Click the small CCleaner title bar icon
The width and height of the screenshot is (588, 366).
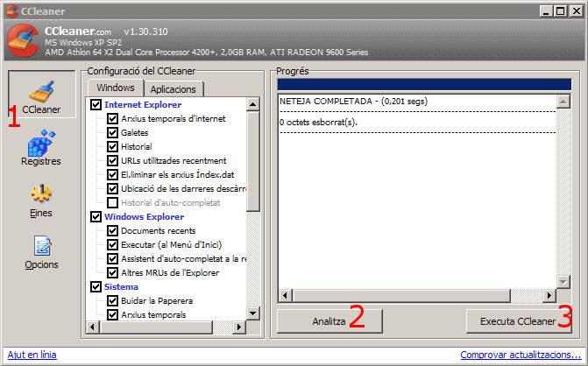coord(12,11)
